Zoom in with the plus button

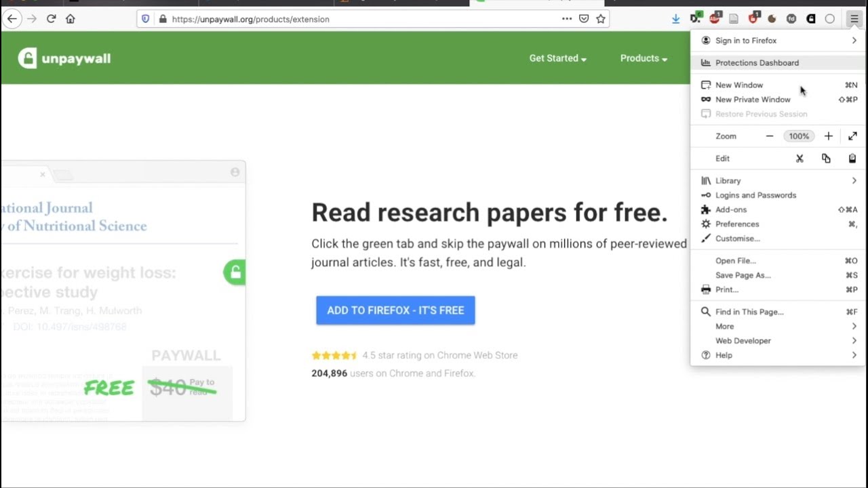pyautogui.click(x=828, y=136)
